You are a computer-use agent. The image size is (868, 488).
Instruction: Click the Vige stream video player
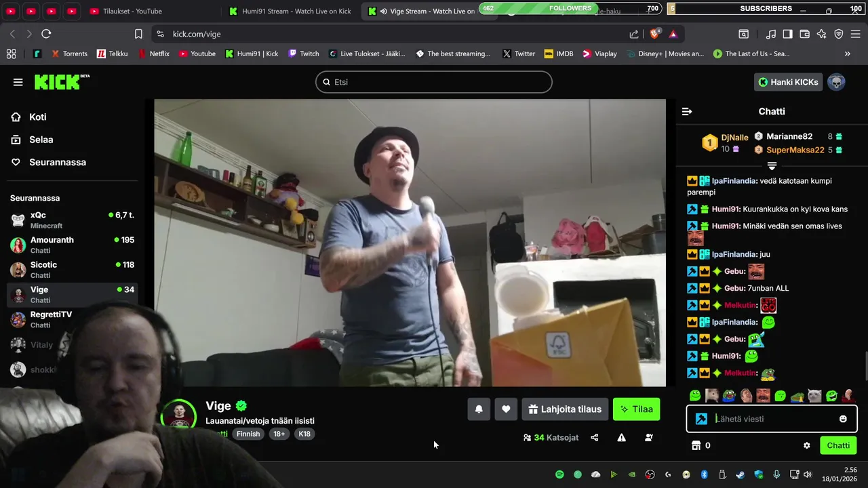(x=410, y=243)
